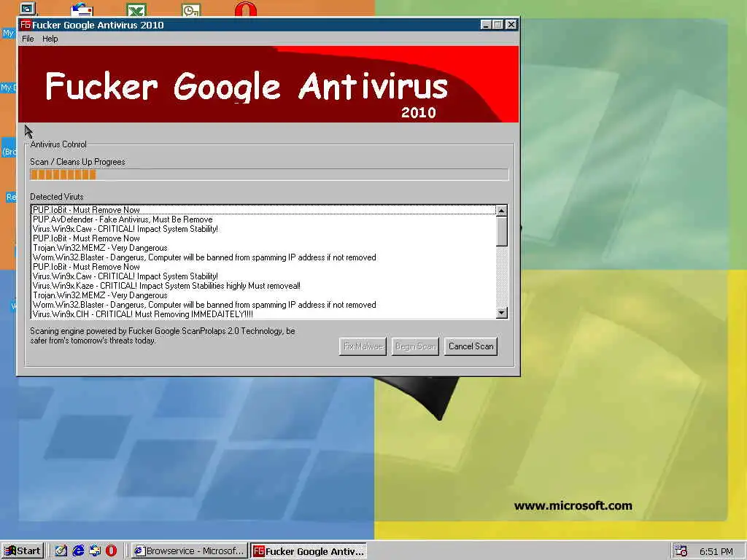Click the scrollbar thumb in Detected Viruts list

(502, 231)
